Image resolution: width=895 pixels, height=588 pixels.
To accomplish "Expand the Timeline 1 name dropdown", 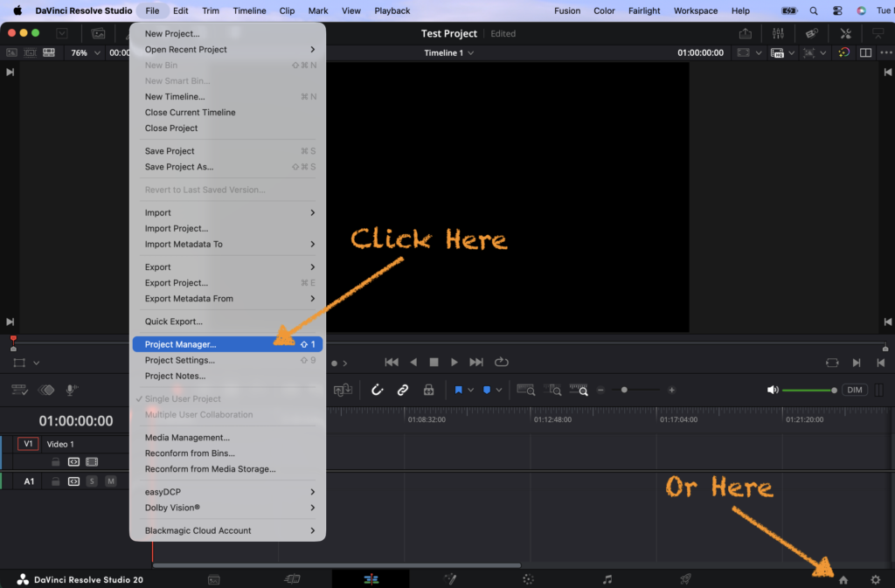I will (449, 52).
